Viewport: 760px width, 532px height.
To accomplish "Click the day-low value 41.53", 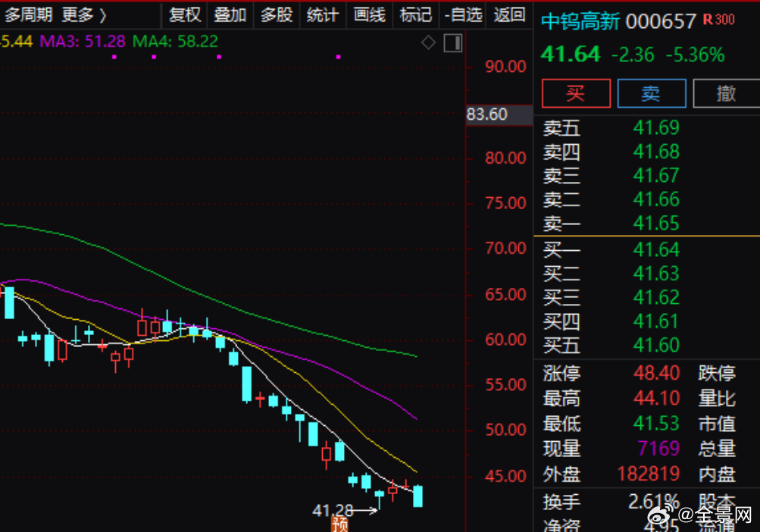I will click(656, 424).
